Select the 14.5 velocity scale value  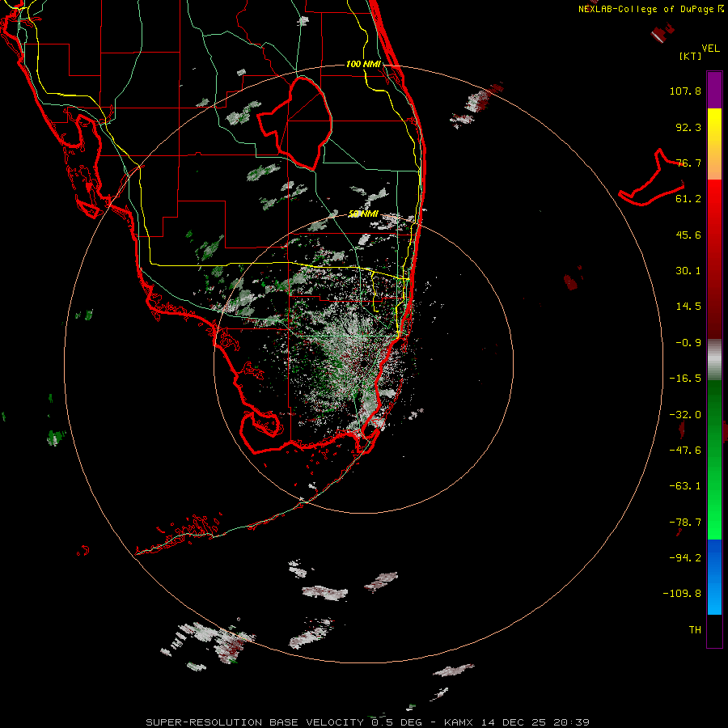(x=688, y=307)
